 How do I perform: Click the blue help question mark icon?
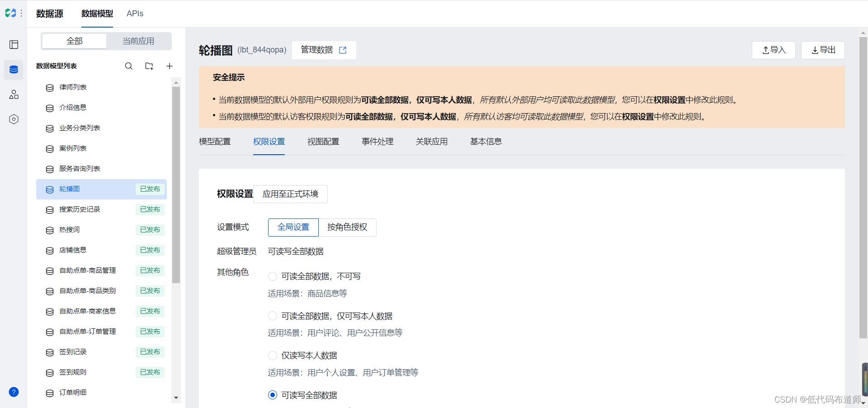(x=14, y=392)
